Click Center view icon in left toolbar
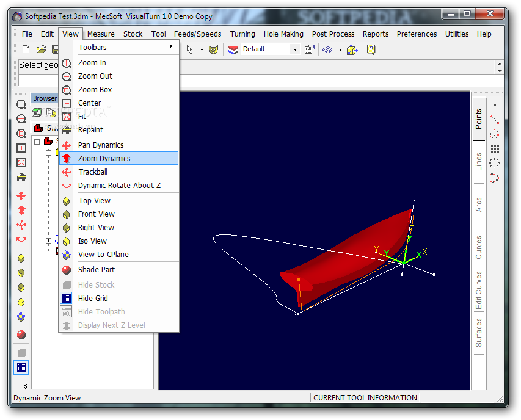The width and height of the screenshot is (521, 420). point(21,148)
